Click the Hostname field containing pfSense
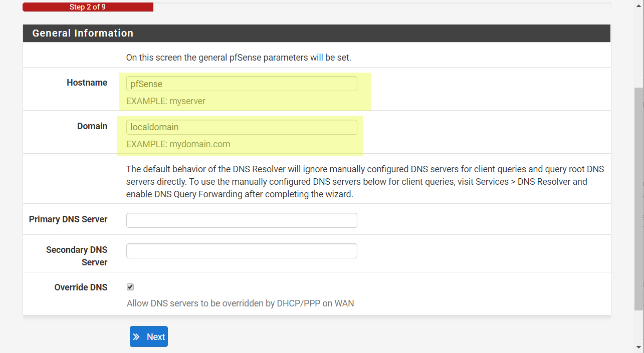Viewport: 644px width, 353px height. point(242,84)
